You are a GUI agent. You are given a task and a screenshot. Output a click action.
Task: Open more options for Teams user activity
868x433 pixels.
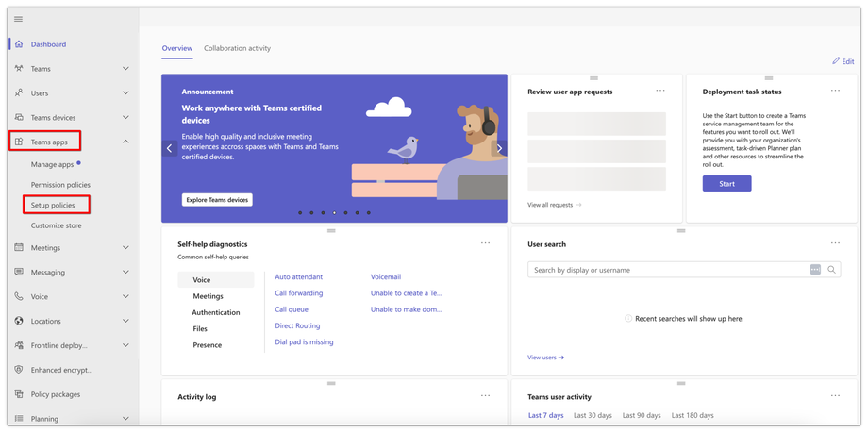[x=835, y=395]
